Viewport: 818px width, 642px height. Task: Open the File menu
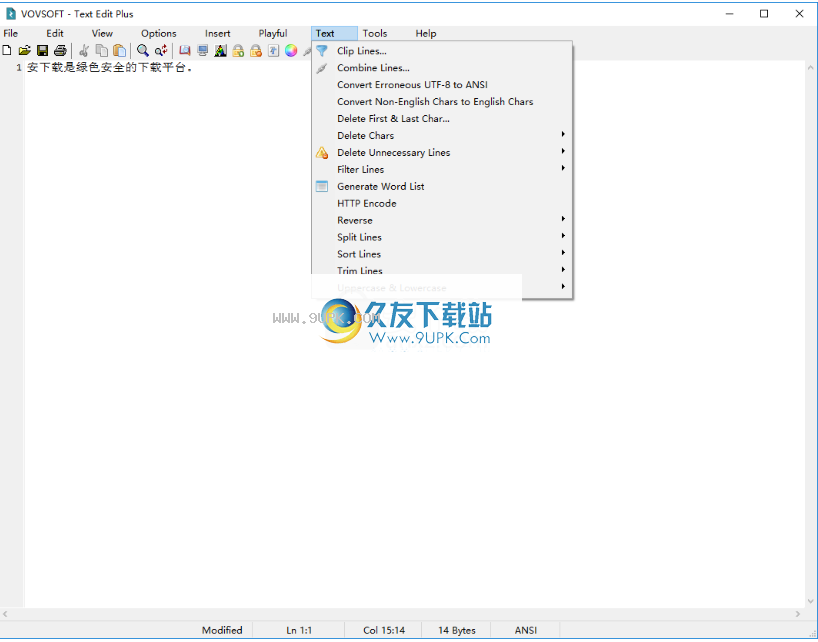point(10,33)
